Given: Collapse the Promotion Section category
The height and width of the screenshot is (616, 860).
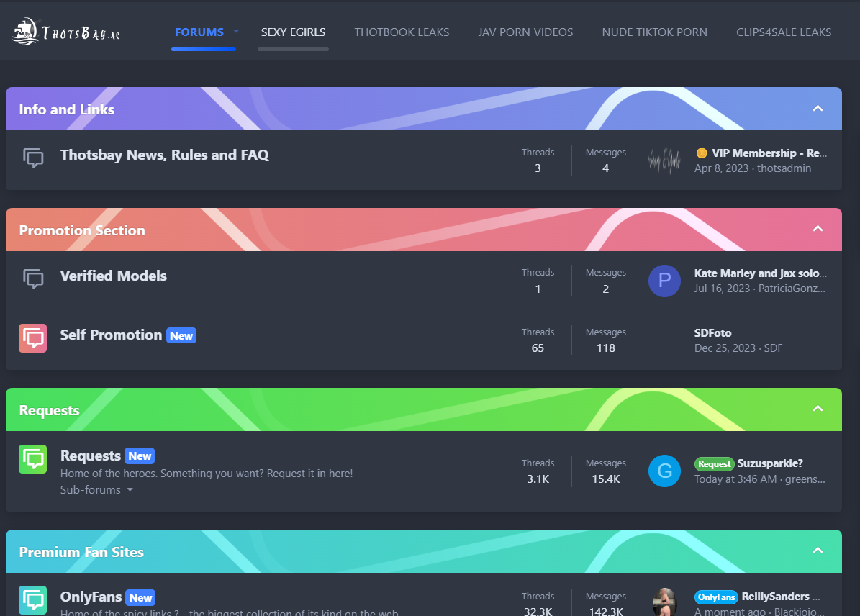Looking at the screenshot, I should pyautogui.click(x=818, y=229).
